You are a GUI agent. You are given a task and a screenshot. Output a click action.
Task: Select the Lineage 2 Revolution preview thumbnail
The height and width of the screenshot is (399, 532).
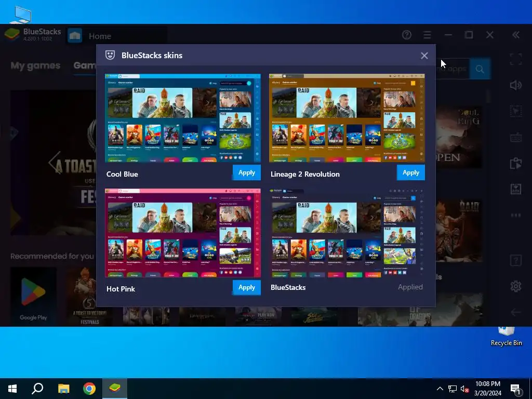click(x=347, y=118)
